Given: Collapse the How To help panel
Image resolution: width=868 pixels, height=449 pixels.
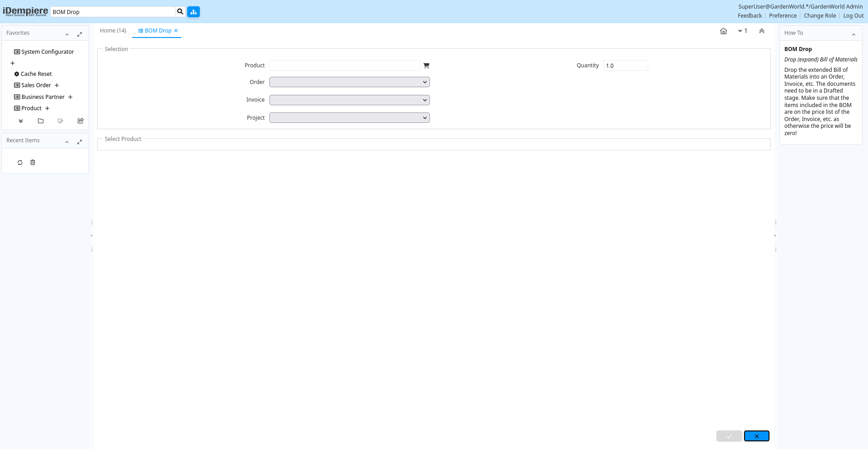Looking at the screenshot, I should [854, 34].
